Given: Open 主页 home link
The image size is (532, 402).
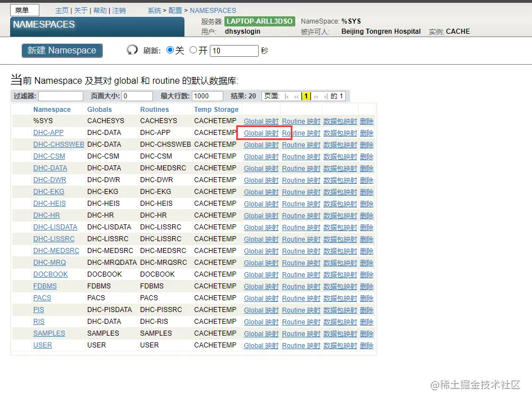Looking at the screenshot, I should pyautogui.click(x=62, y=11).
